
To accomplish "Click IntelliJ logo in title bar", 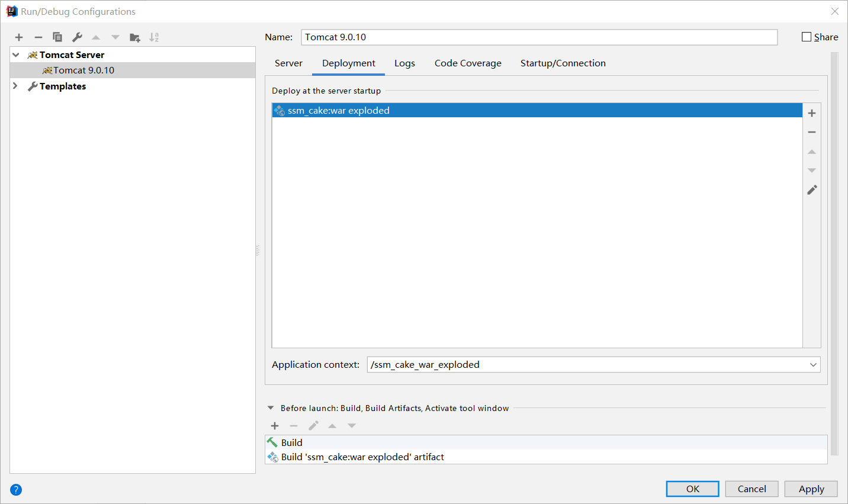I will click(x=12, y=11).
